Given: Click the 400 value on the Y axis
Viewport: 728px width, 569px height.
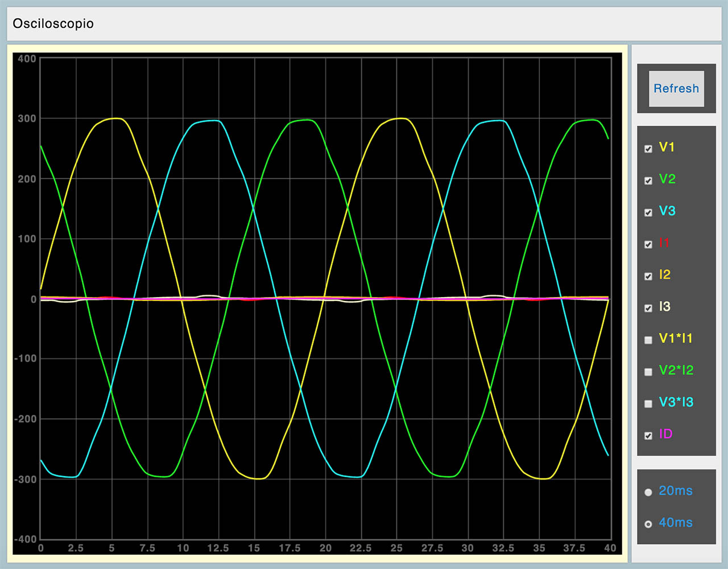Looking at the screenshot, I should click(27, 59).
